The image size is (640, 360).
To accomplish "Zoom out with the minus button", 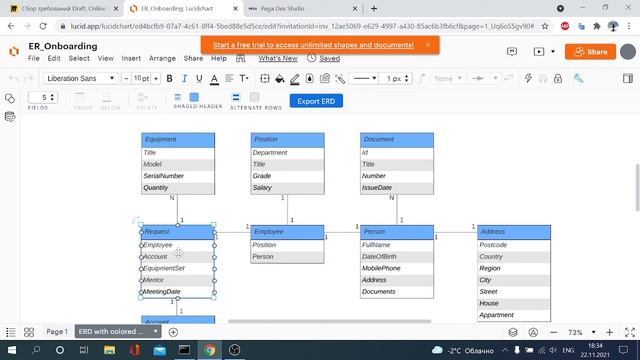I will 553,332.
